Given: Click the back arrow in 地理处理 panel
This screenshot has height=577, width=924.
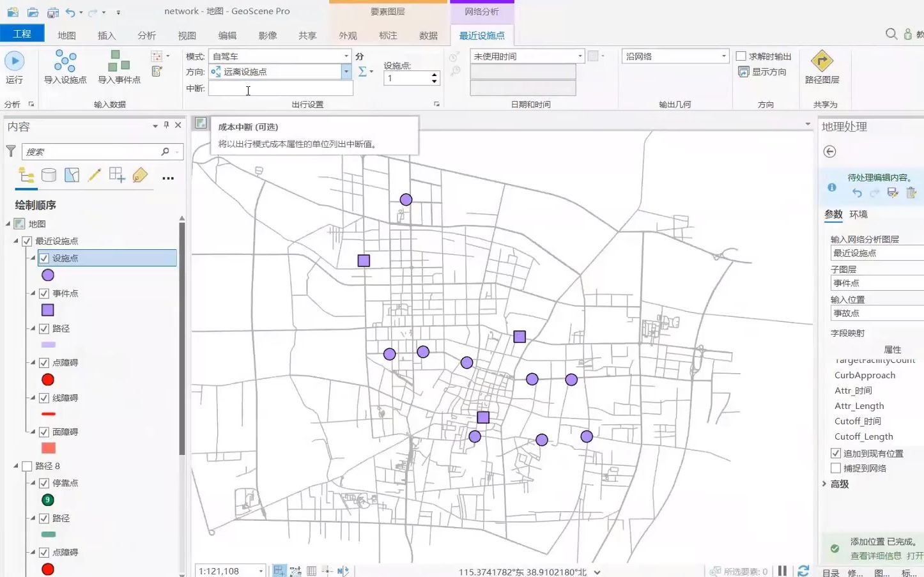Looking at the screenshot, I should click(x=829, y=151).
